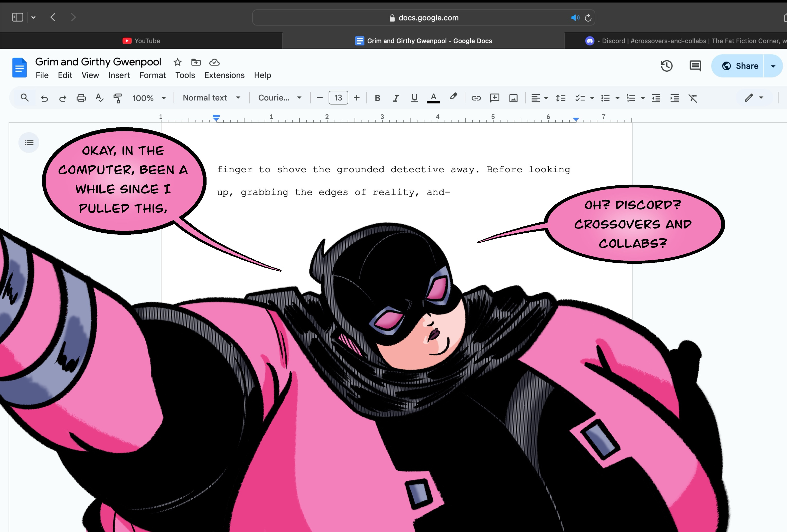The width and height of the screenshot is (787, 532).
Task: Mute the tab audio speaker icon
Action: (x=575, y=18)
